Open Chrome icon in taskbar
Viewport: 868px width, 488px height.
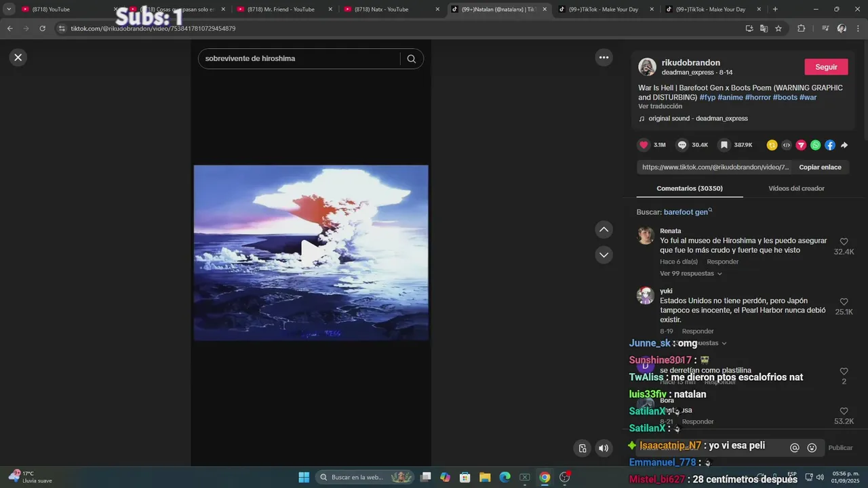pyautogui.click(x=545, y=477)
